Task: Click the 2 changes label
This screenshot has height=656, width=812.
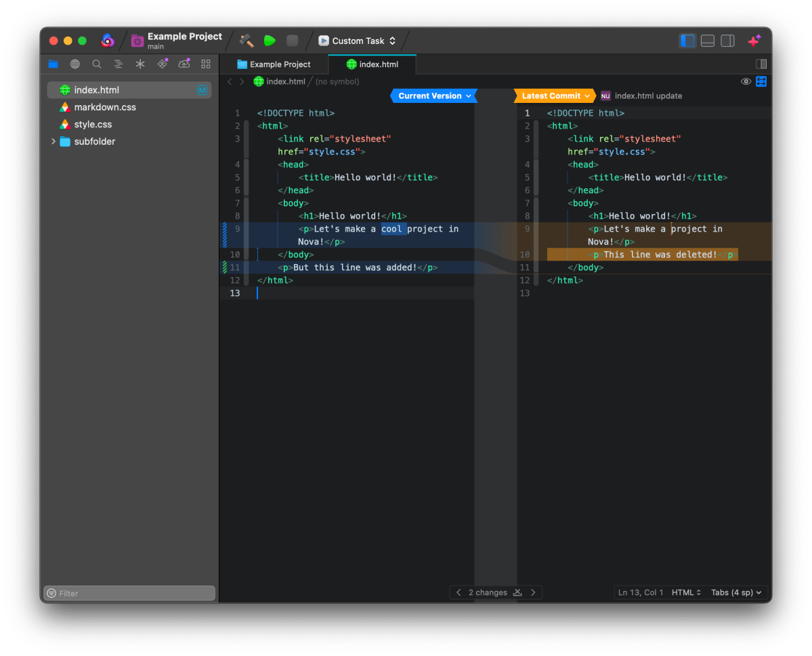Action: [488, 592]
